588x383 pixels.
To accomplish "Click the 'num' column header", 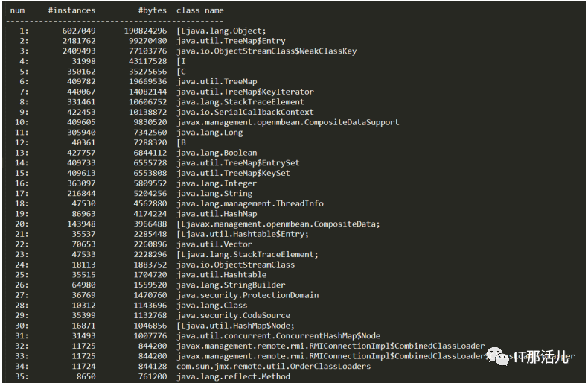I will (17, 10).
